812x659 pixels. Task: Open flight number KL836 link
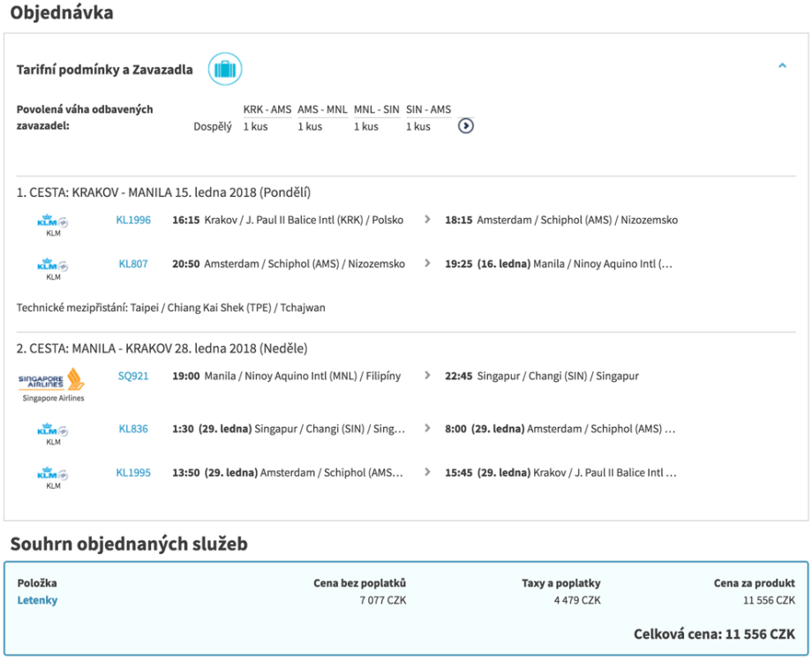[133, 430]
